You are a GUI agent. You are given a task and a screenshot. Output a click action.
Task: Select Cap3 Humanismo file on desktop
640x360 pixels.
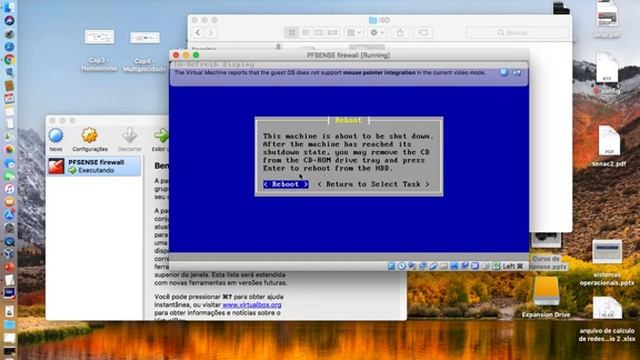99,50
